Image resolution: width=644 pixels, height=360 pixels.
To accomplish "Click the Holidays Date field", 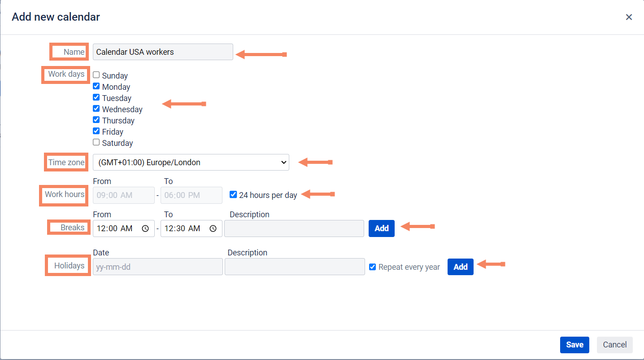I will coord(157,267).
